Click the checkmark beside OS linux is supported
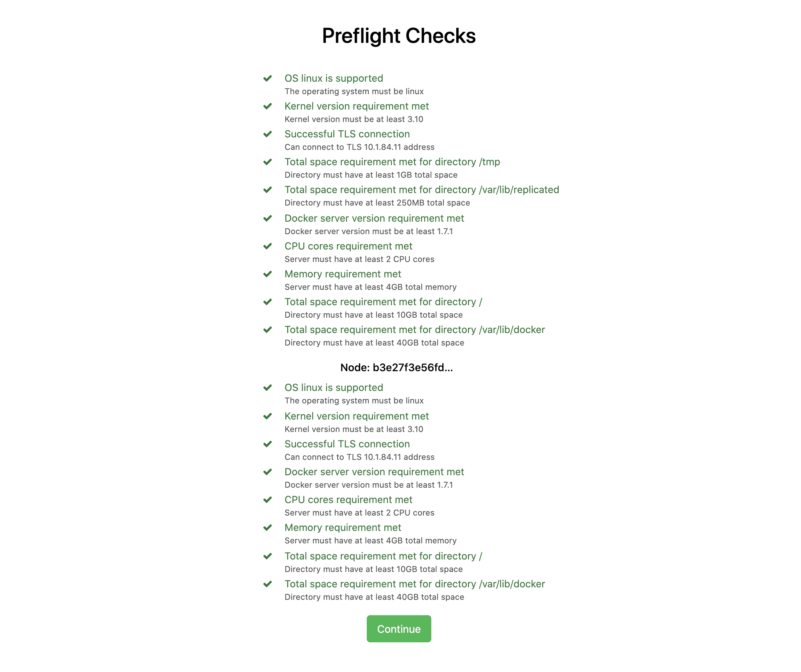The width and height of the screenshot is (801, 672). coord(267,78)
